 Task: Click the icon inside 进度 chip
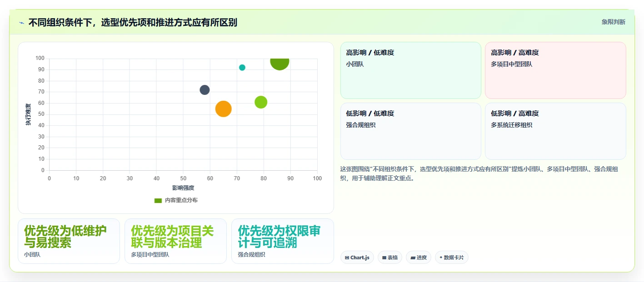click(x=413, y=258)
